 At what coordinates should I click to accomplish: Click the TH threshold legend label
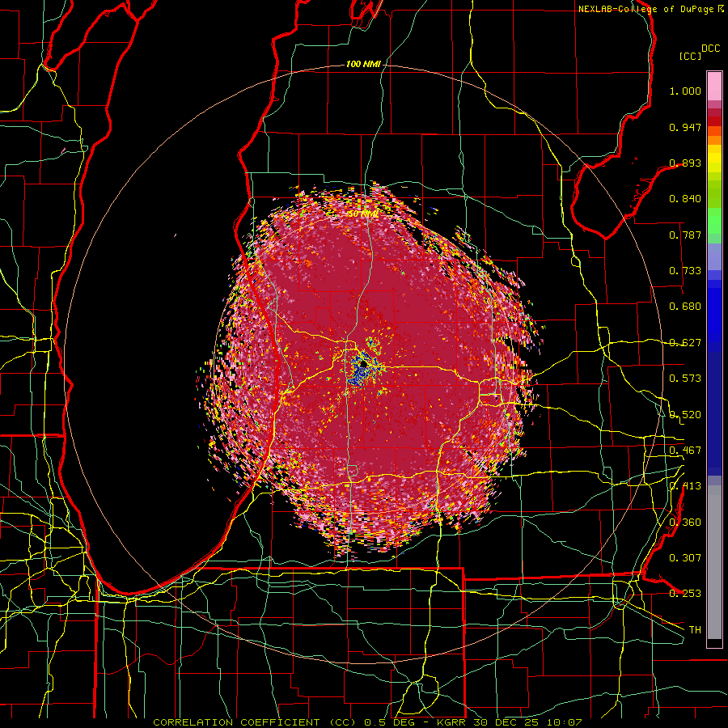point(695,630)
